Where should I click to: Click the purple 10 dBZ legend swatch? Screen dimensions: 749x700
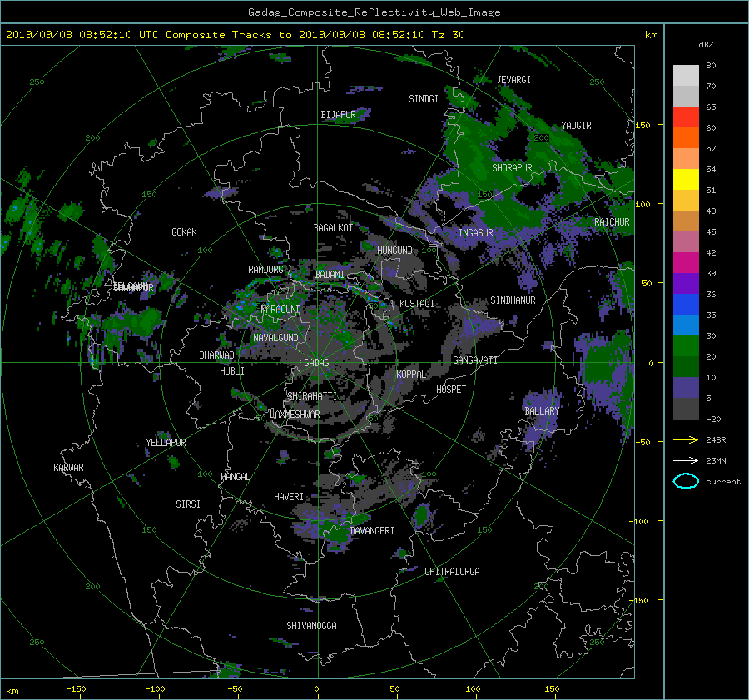(x=686, y=388)
